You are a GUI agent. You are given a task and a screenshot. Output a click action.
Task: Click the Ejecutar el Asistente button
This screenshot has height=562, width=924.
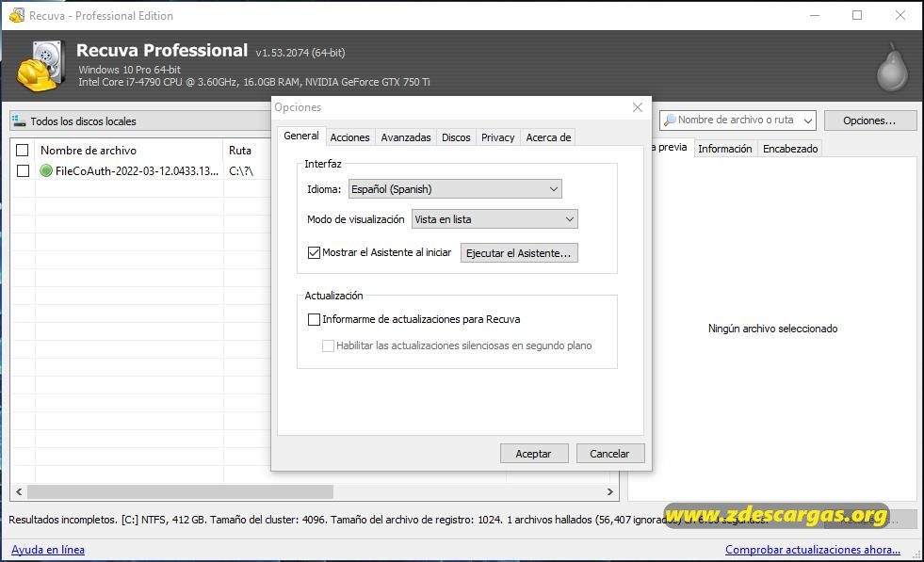(519, 253)
